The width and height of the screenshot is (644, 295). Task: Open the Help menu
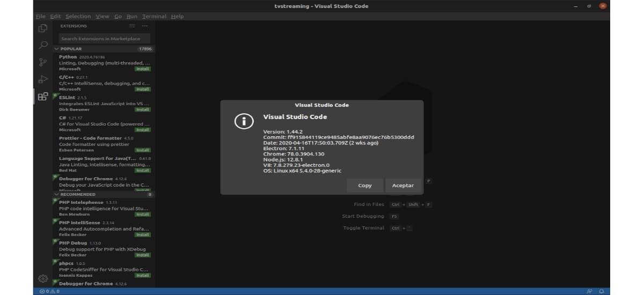[x=177, y=16]
